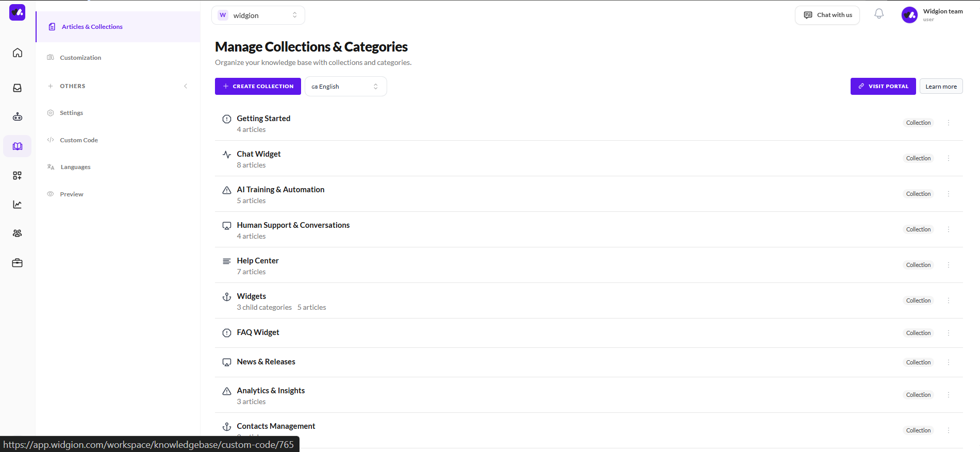Open the inbox icon in sidebar
Screen dimensions: 980x452
18,88
